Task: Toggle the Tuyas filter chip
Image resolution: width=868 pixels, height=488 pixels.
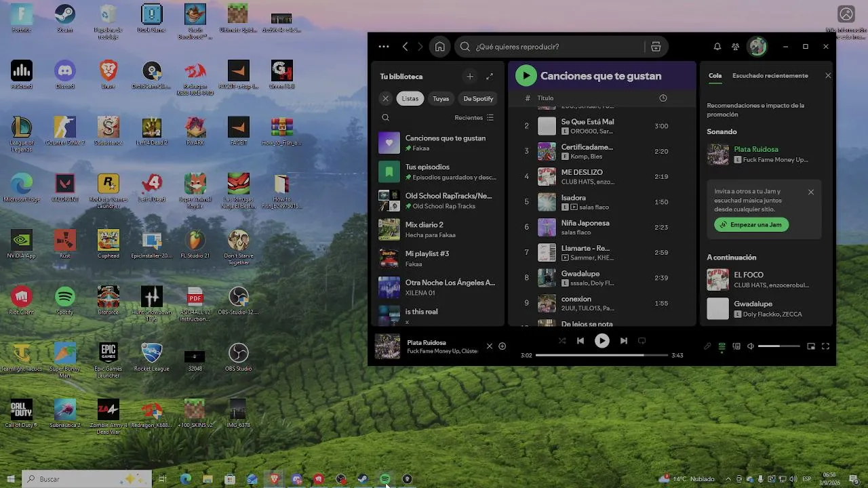Action: coord(441,99)
